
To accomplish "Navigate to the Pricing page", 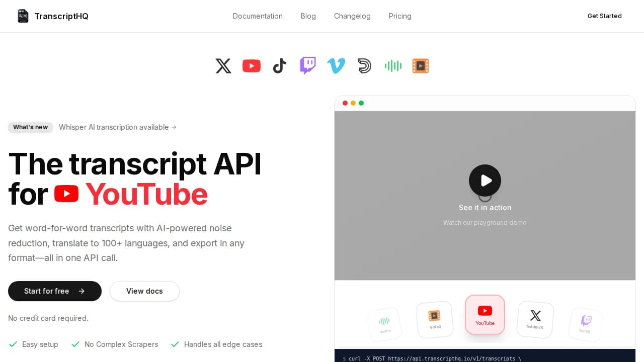I will (400, 16).
